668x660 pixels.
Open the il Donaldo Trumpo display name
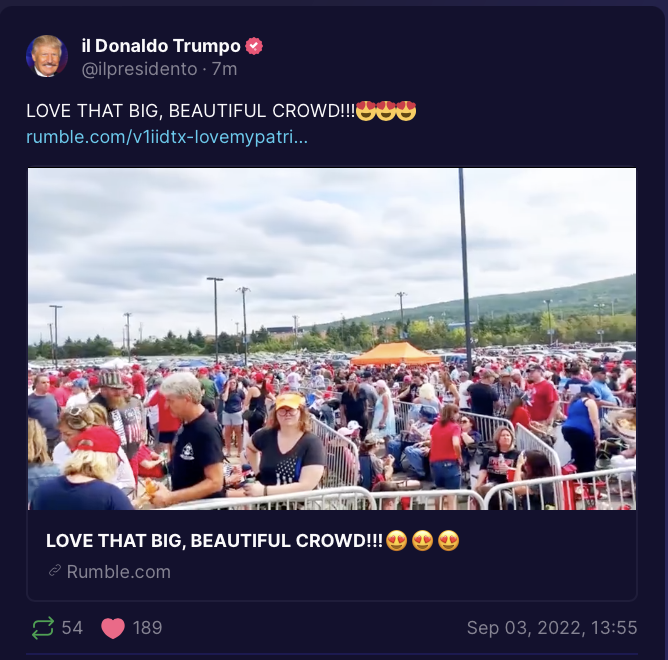pyautogui.click(x=161, y=46)
